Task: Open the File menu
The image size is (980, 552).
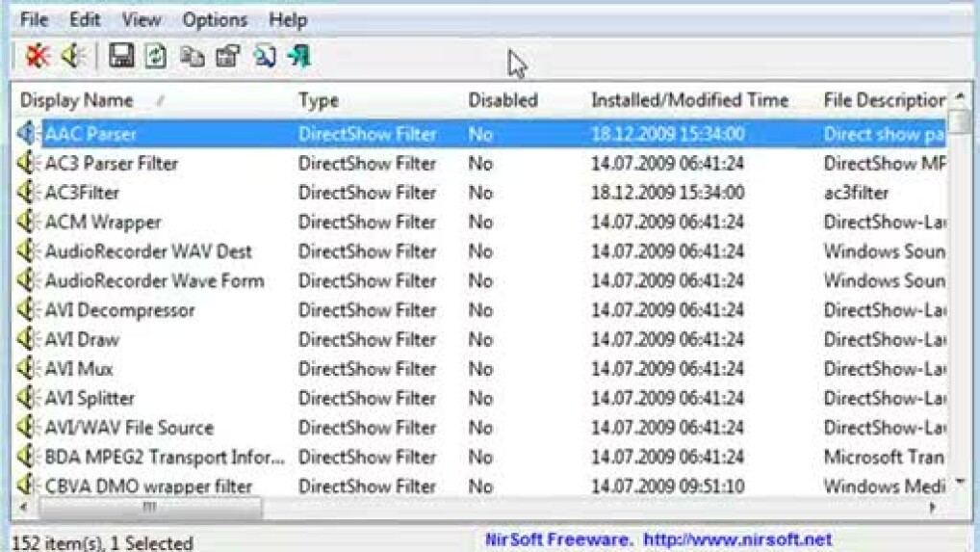Action: (34, 19)
